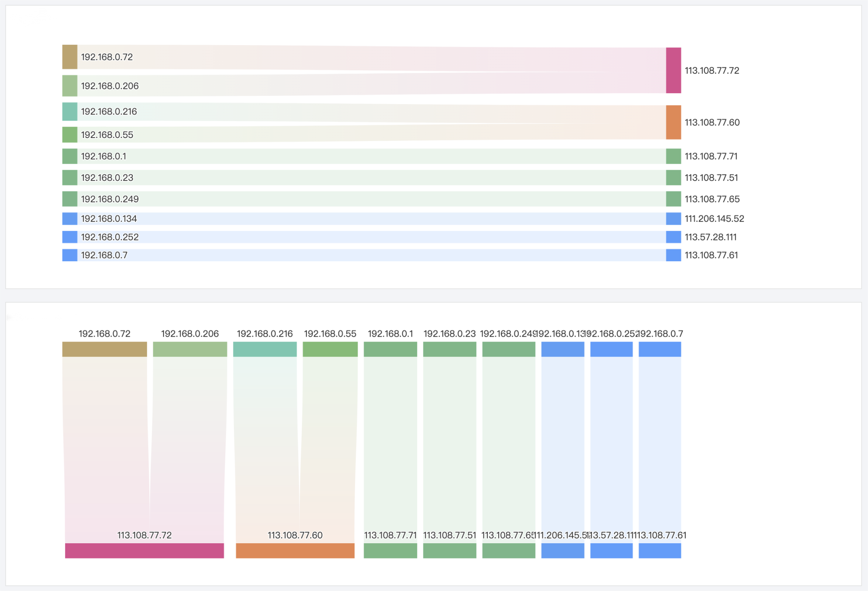Click the green 192.168.0.55 top node in vertical chart

click(x=330, y=349)
